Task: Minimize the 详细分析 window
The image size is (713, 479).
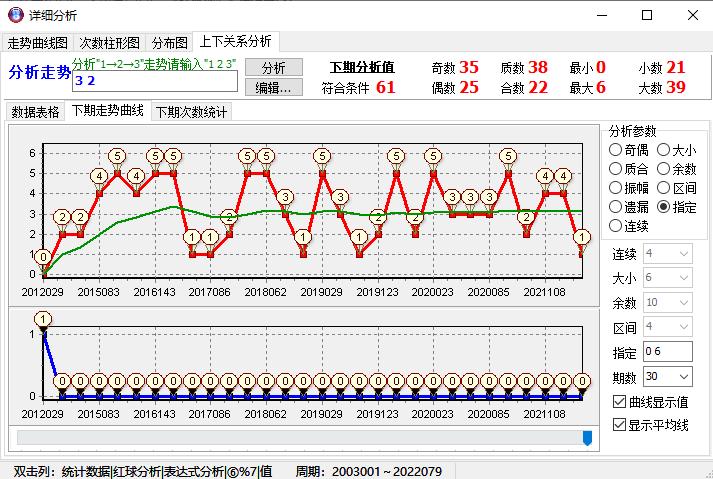Action: (x=602, y=15)
